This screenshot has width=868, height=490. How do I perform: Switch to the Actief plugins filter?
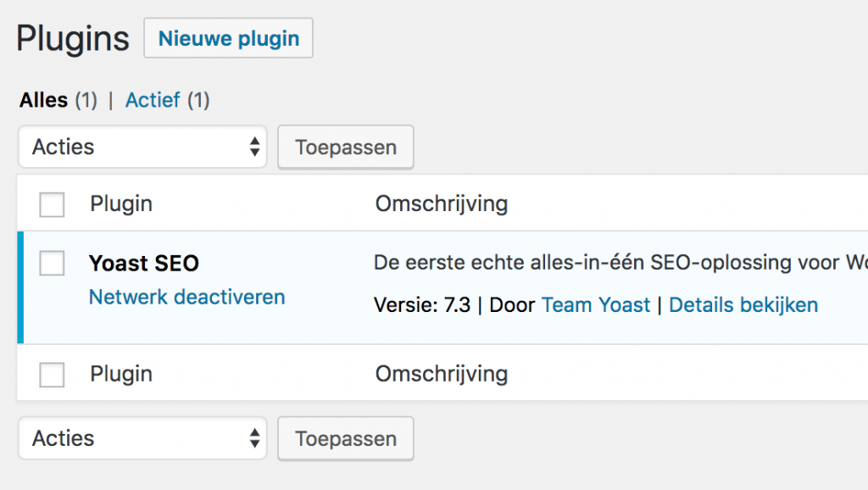[153, 100]
